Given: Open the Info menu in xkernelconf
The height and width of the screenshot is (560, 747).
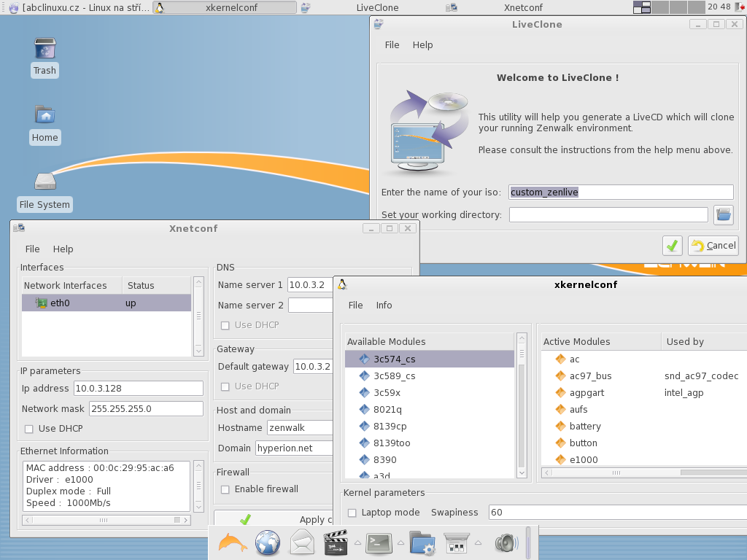Looking at the screenshot, I should 384,306.
